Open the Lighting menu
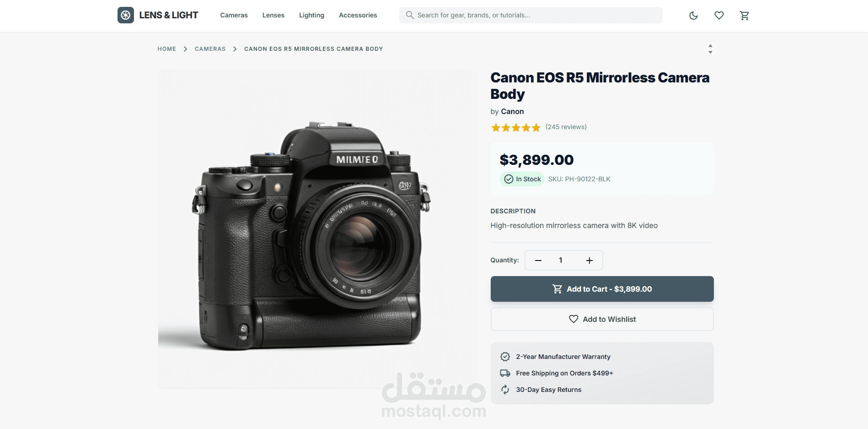The width and height of the screenshot is (868, 429). pyautogui.click(x=311, y=15)
